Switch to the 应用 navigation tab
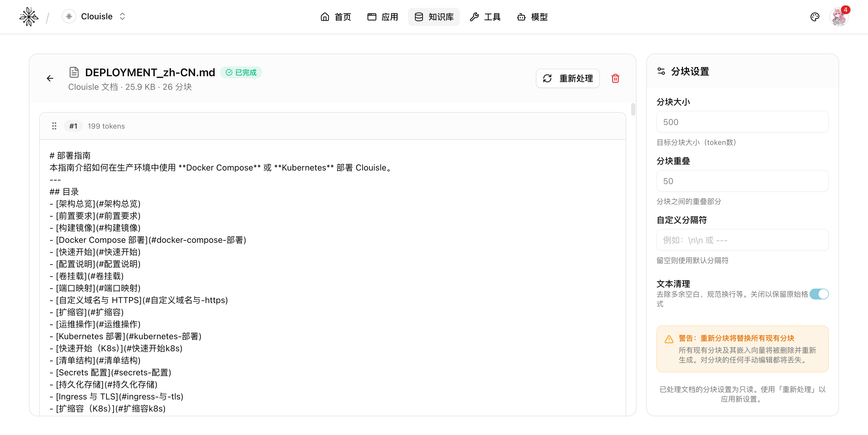868x435 pixels. tap(382, 17)
